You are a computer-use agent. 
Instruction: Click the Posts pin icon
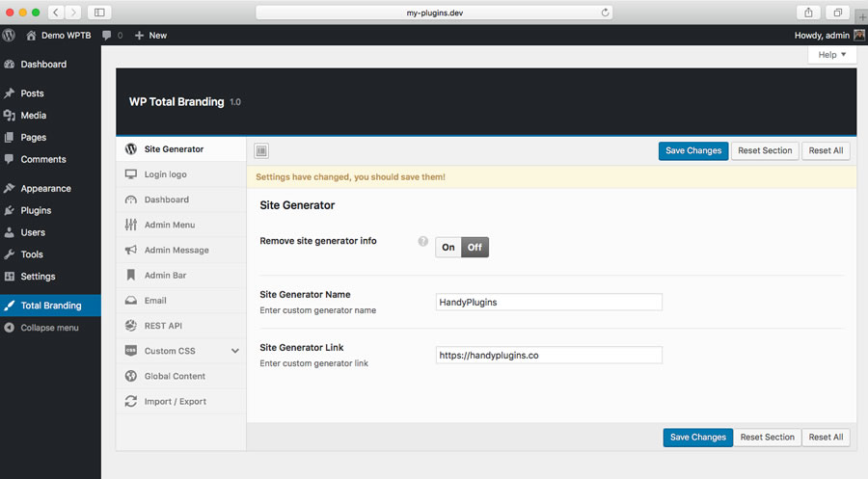[9, 93]
